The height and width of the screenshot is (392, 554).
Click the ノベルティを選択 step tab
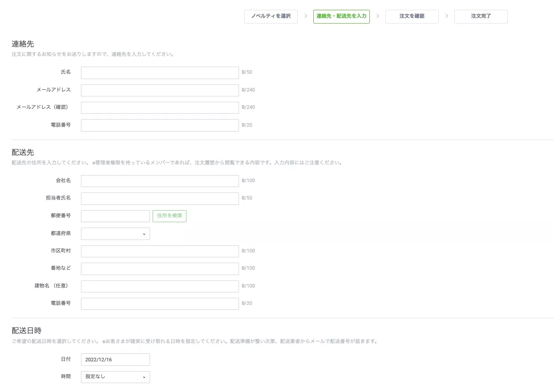[x=271, y=16]
